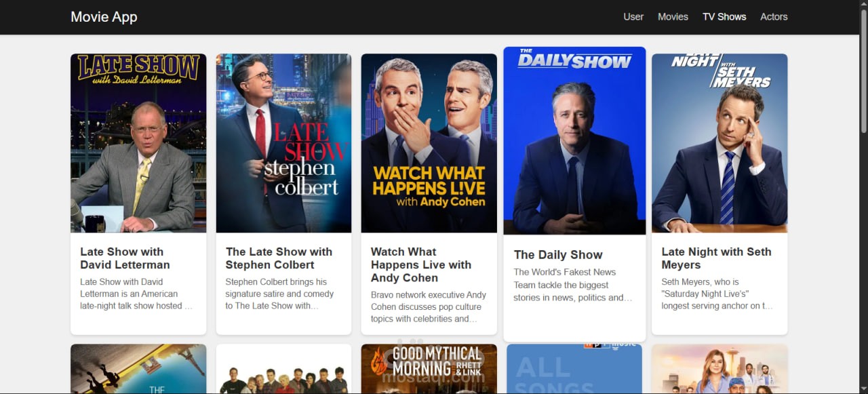Open the All Songs poster card
Image resolution: width=868 pixels, height=394 pixels.
click(574, 369)
